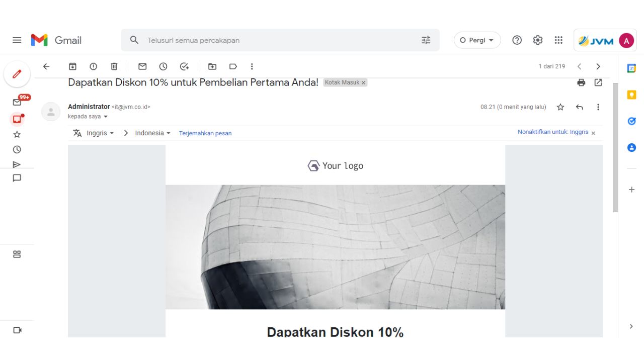
Task: Expand recipient details next to 'kepada saya'
Action: (x=106, y=117)
